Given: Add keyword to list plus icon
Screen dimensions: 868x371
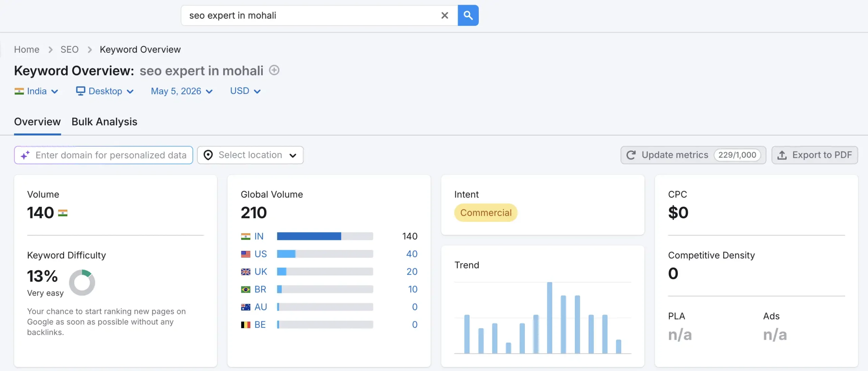Looking at the screenshot, I should pyautogui.click(x=274, y=70).
